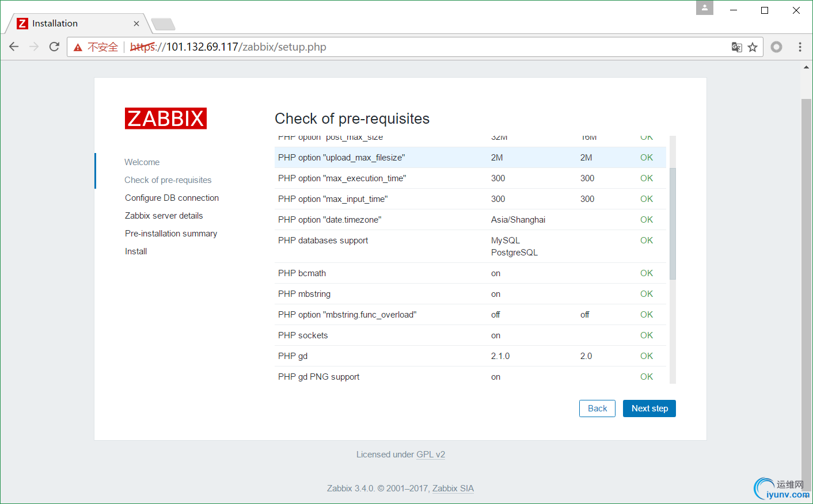Click the Zabbix 3.4.0 copyright text

click(378, 488)
